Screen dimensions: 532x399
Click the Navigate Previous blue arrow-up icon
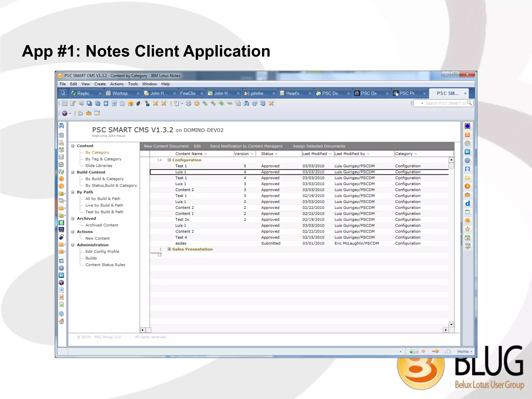pyautogui.click(x=213, y=104)
